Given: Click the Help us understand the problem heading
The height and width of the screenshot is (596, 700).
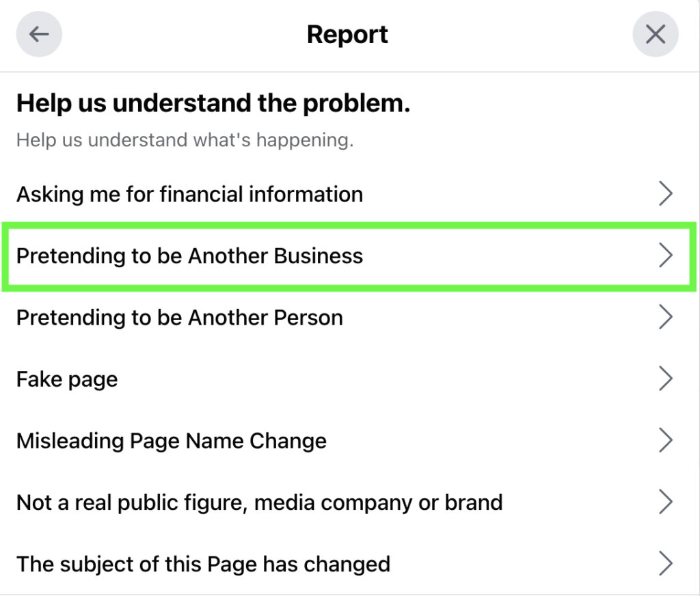Looking at the screenshot, I should pyautogui.click(x=213, y=103).
